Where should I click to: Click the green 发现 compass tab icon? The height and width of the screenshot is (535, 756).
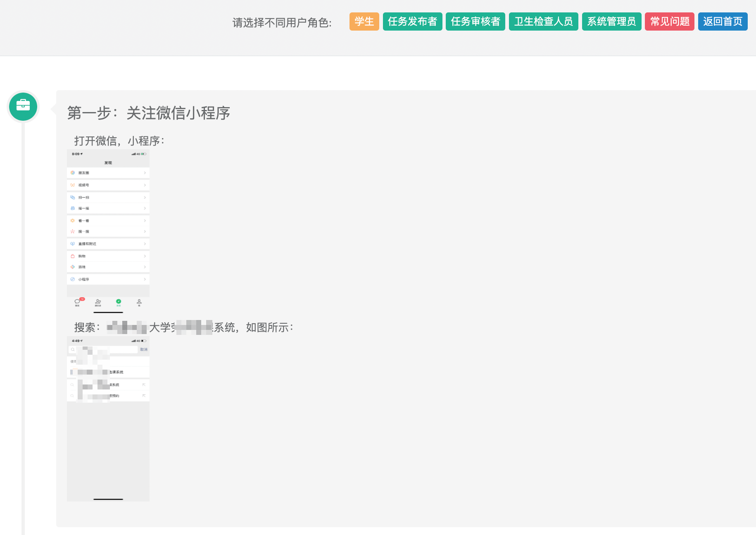[x=119, y=302]
